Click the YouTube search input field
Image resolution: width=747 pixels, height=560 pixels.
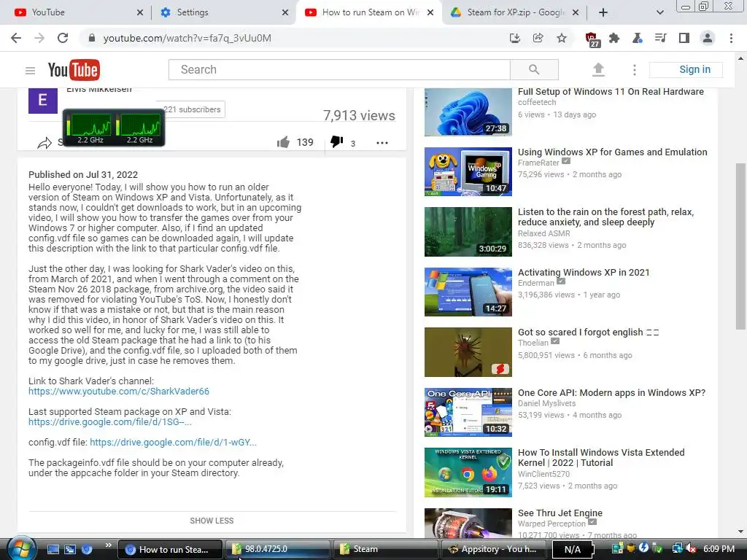pos(339,69)
